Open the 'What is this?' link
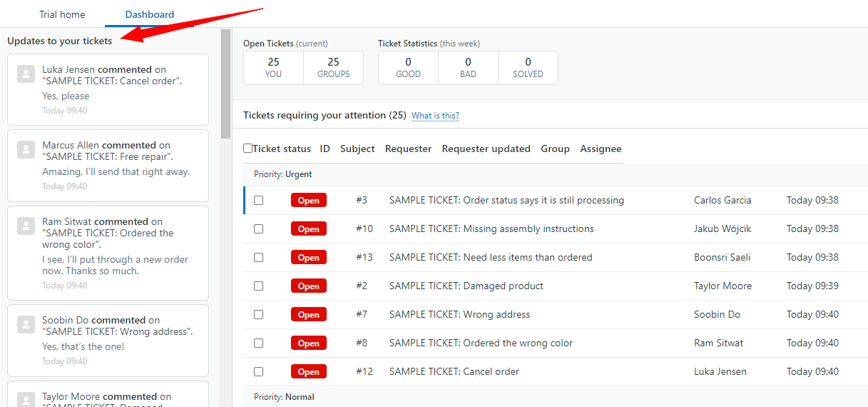Image resolution: width=868 pixels, height=407 pixels. coord(435,116)
